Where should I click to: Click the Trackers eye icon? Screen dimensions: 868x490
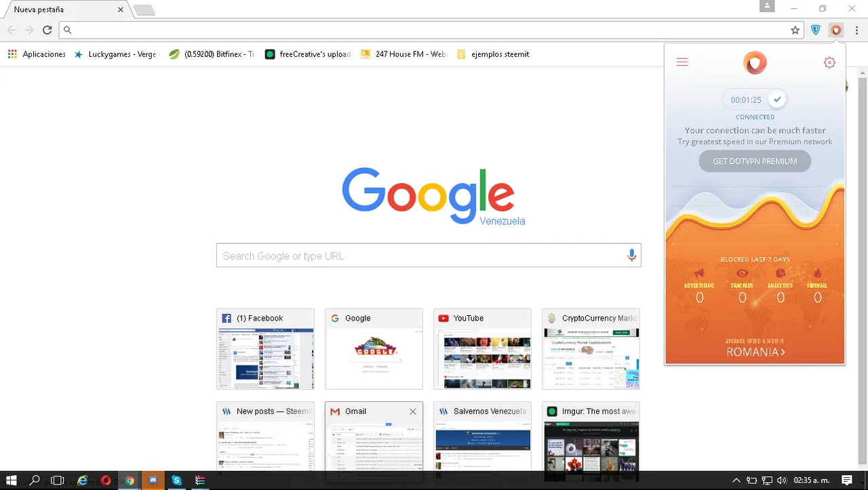coord(742,273)
